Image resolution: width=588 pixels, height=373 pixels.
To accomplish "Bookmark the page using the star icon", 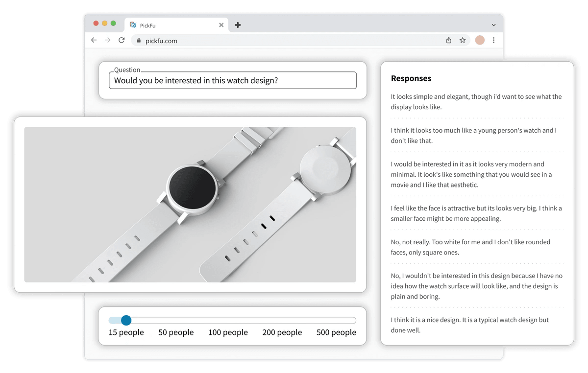I will 463,40.
